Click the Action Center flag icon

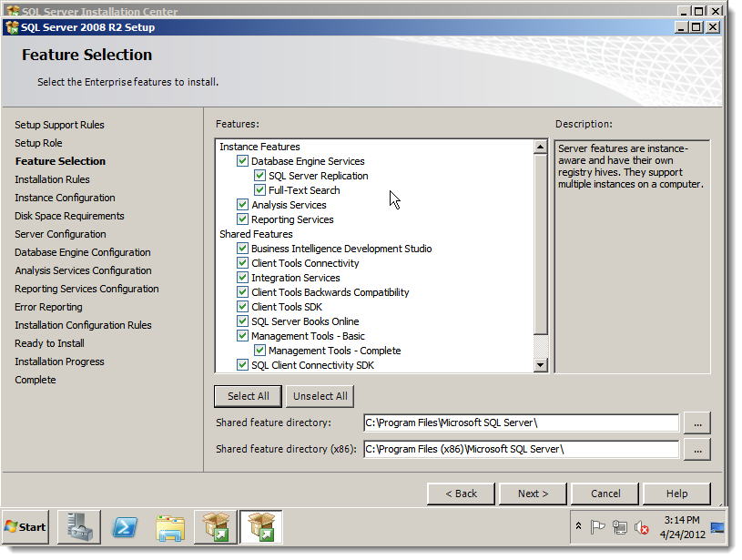(597, 527)
